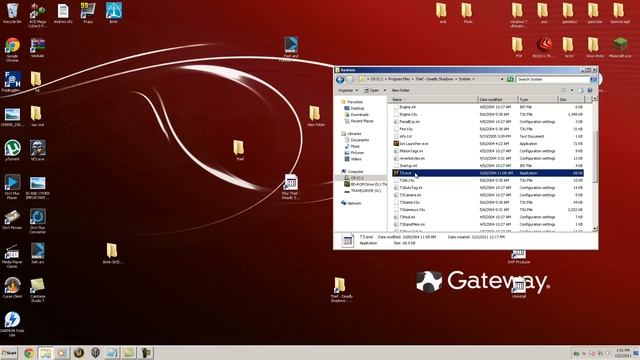Click the Search System input field
640x360 pixels.
click(x=553, y=79)
